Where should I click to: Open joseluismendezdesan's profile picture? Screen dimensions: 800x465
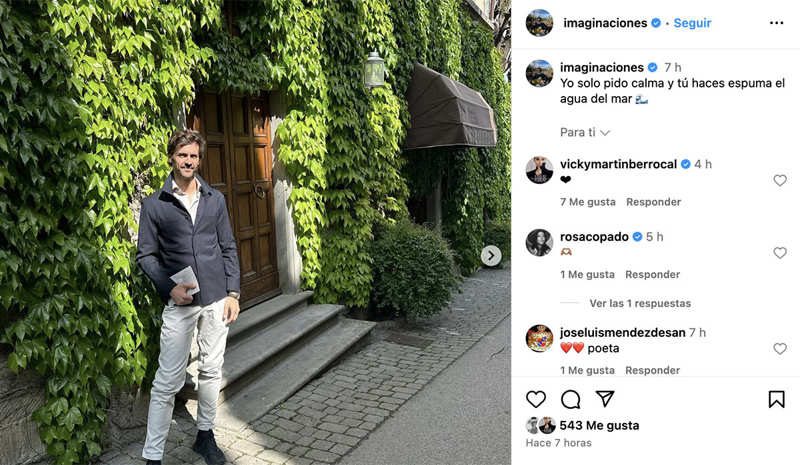click(x=539, y=338)
